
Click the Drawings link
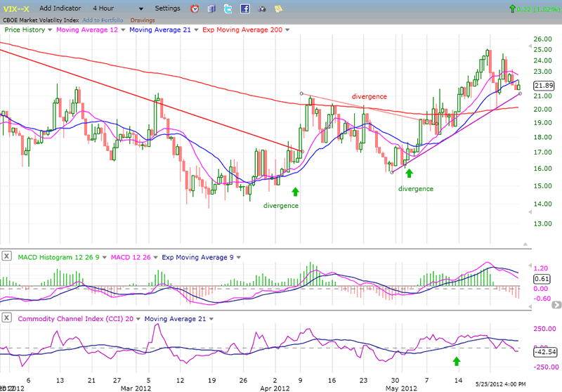click(x=143, y=19)
